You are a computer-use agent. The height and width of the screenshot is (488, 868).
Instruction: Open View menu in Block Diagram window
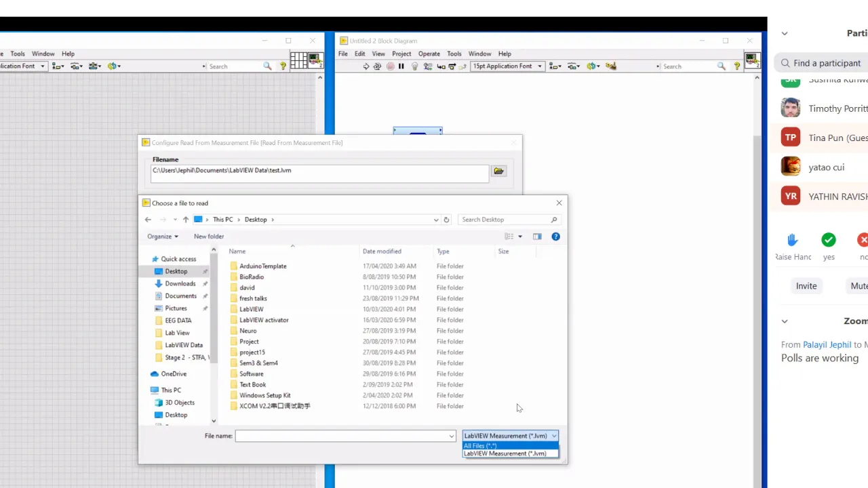click(x=378, y=54)
